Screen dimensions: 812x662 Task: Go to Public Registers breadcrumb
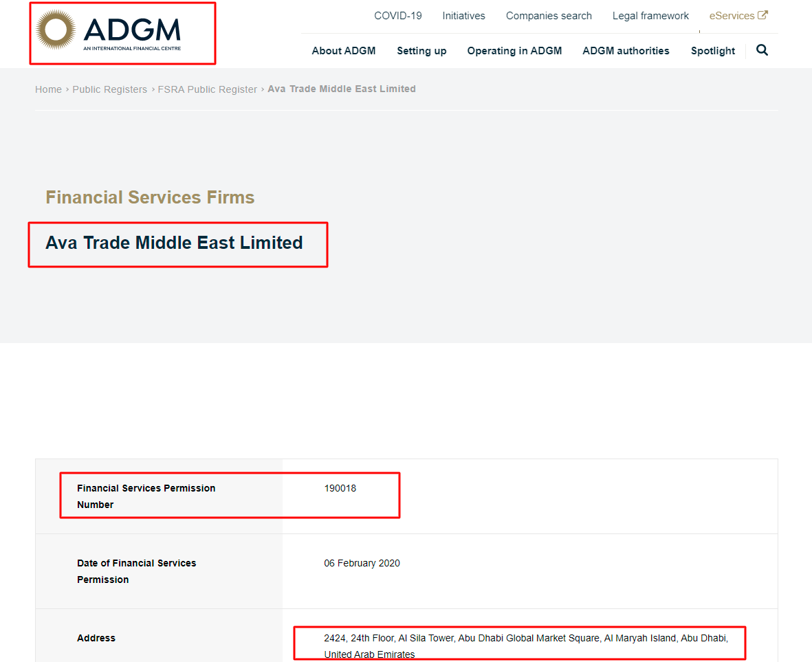click(110, 89)
